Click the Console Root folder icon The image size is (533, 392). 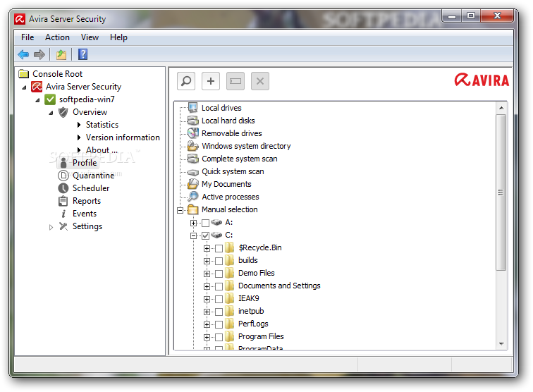(24, 74)
